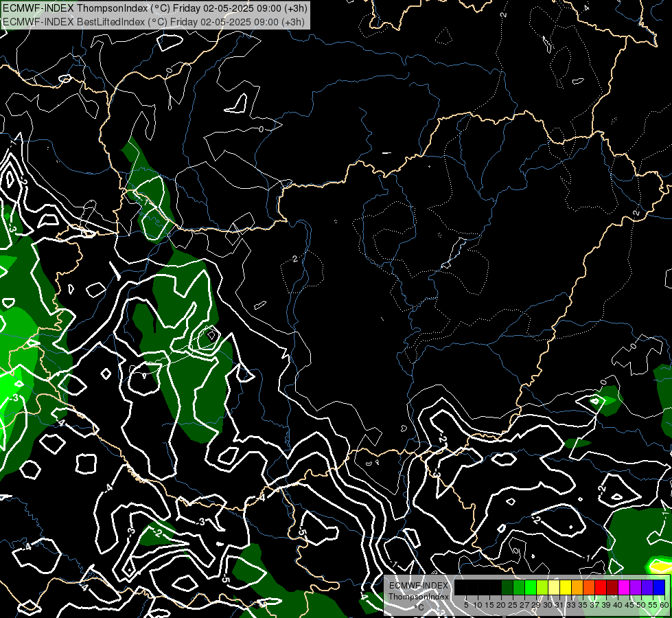
Task: Click the legend's ECMWF-INDEX heading
Action: 419,586
